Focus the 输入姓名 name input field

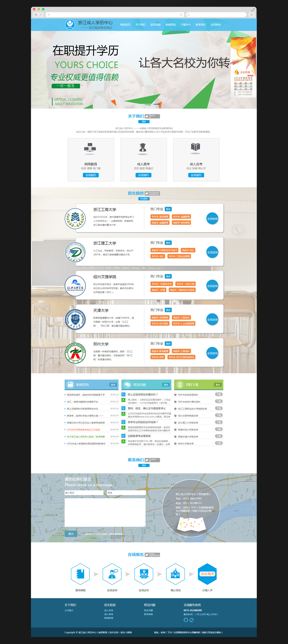pos(84,492)
